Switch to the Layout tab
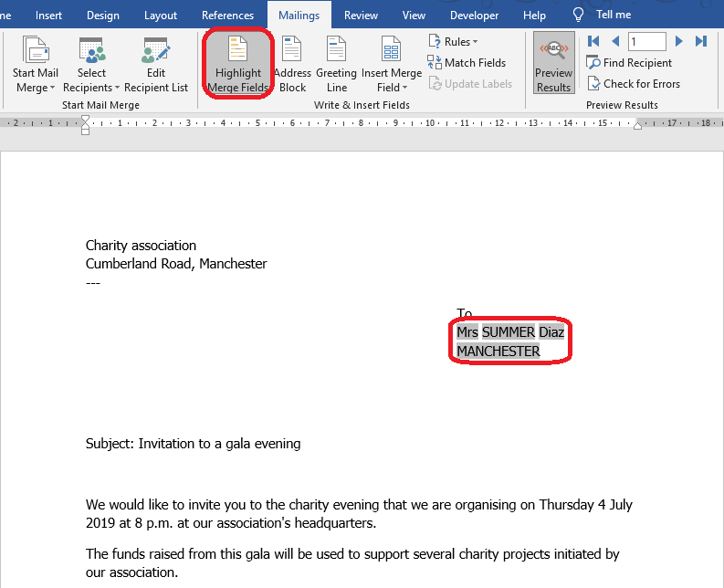724x588 pixels. click(x=160, y=16)
